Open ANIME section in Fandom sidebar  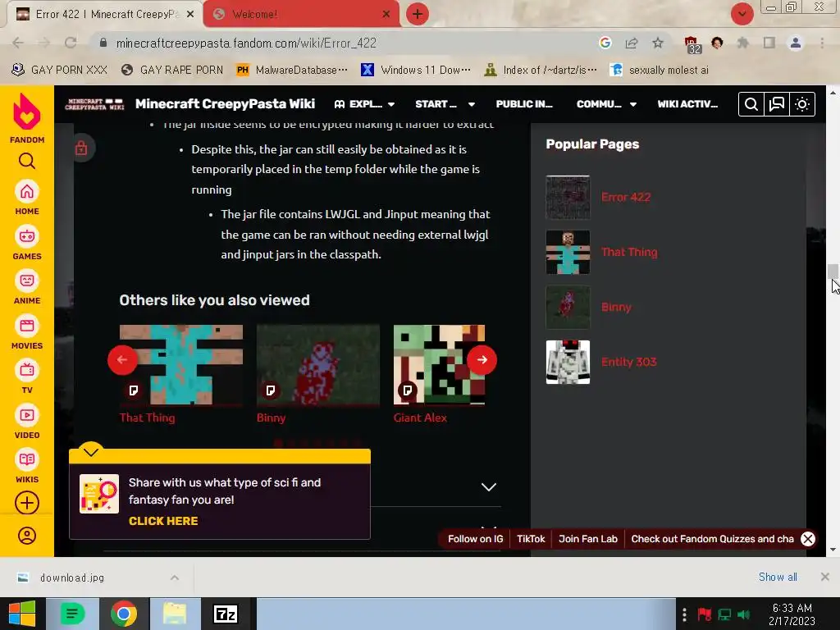click(27, 288)
